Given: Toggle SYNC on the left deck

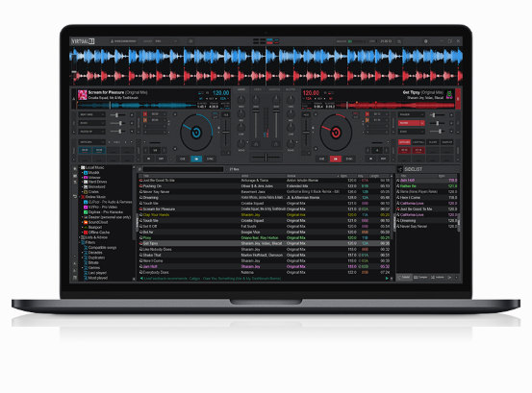Looking at the screenshot, I should tap(210, 159).
